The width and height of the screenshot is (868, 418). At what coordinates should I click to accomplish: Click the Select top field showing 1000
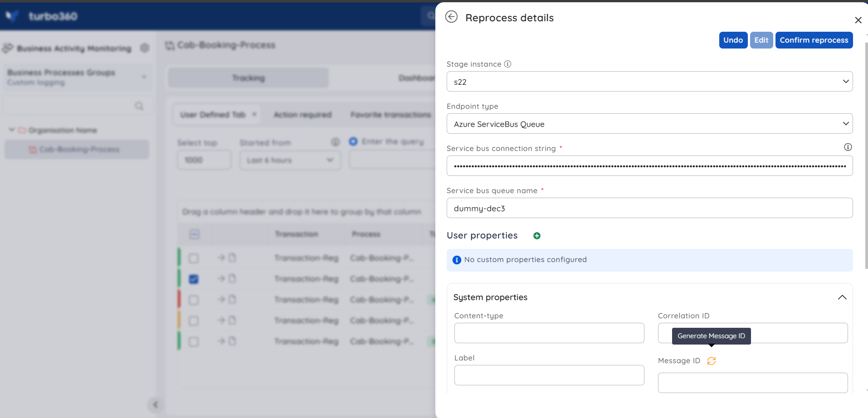click(204, 160)
